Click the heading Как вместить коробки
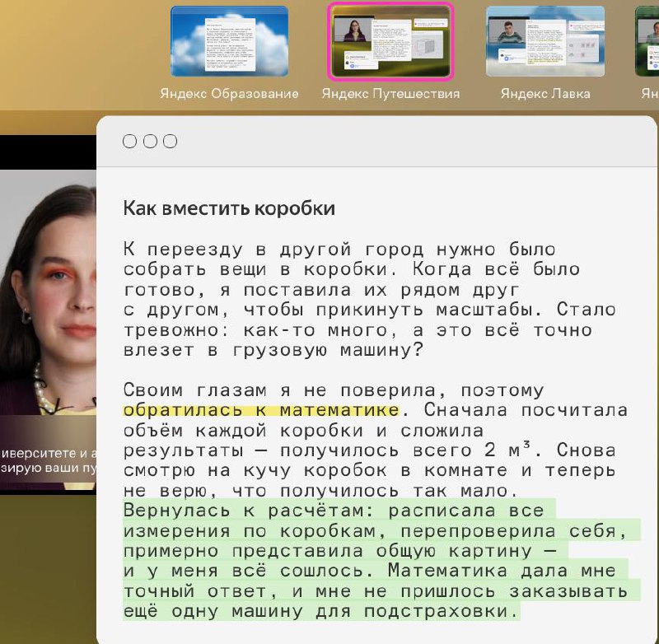This screenshot has width=659, height=644. coord(229,208)
